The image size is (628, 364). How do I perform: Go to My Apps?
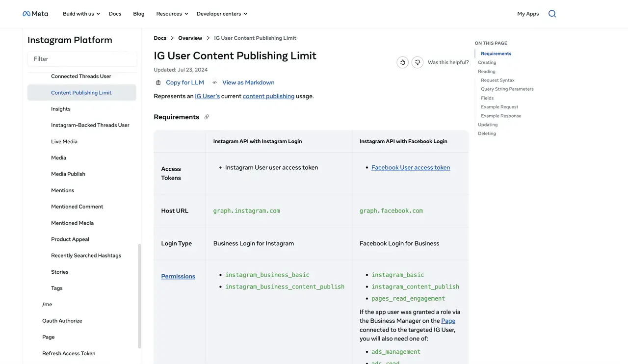[528, 14]
